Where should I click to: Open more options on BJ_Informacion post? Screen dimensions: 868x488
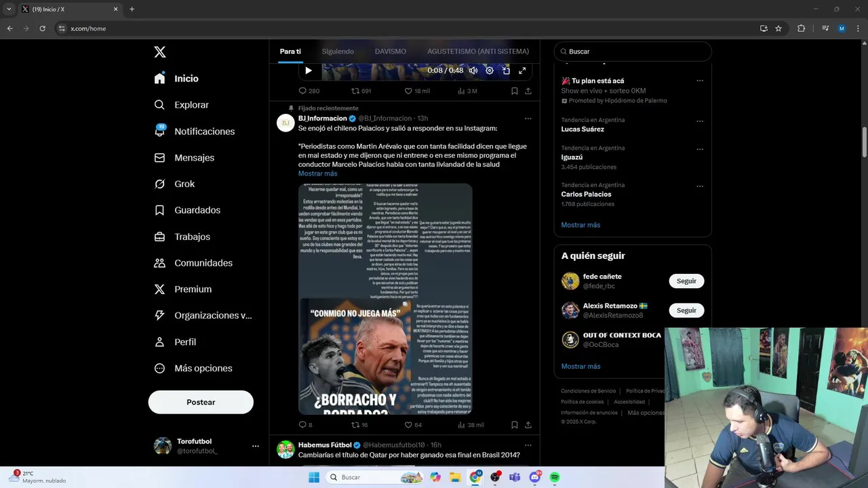click(x=528, y=119)
